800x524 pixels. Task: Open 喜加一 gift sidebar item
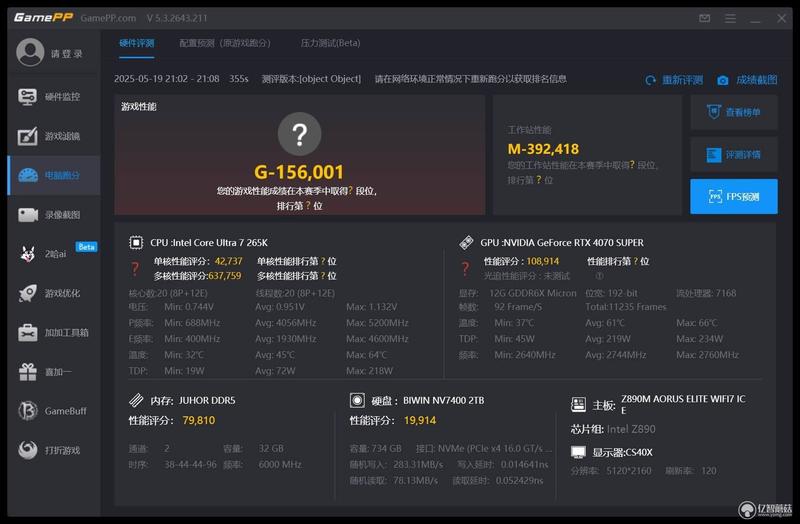click(54, 372)
